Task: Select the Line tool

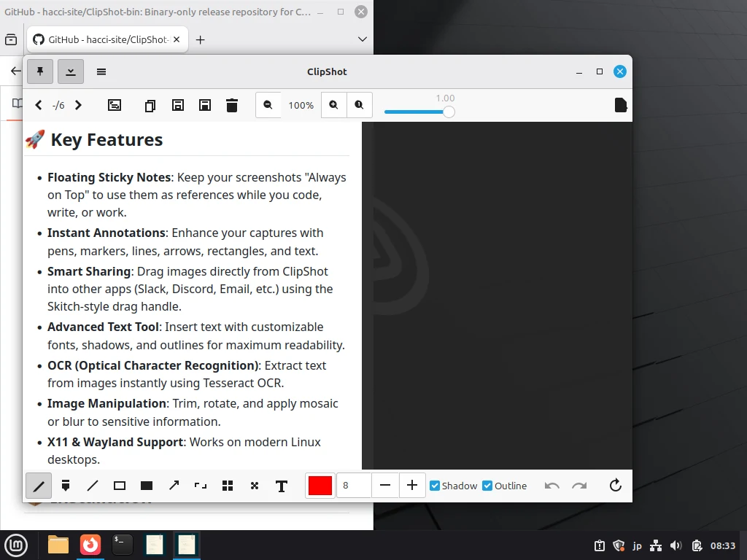Action: point(93,486)
